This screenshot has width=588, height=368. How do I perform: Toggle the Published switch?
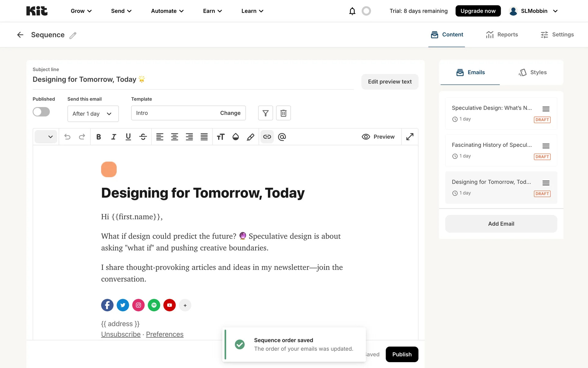pyautogui.click(x=41, y=112)
